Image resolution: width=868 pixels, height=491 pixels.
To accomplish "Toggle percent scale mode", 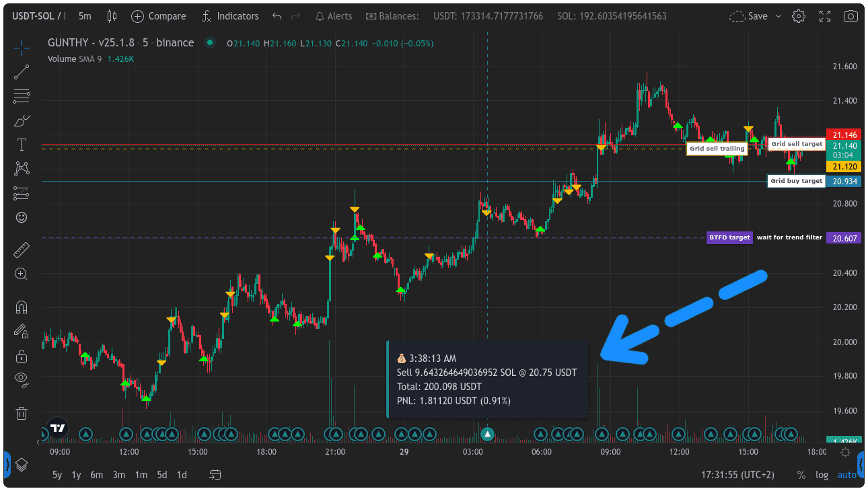I will tap(801, 475).
